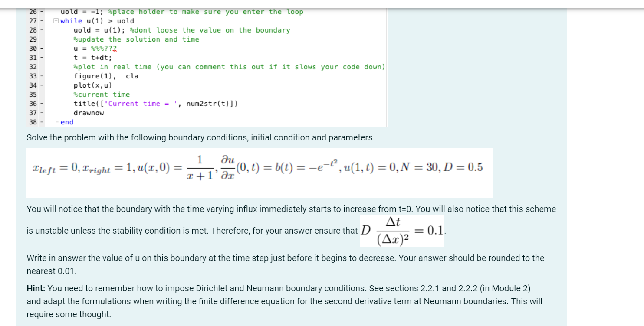Click the code line "while u(1) > uold"
This screenshot has width=644, height=326.
coord(97,21)
